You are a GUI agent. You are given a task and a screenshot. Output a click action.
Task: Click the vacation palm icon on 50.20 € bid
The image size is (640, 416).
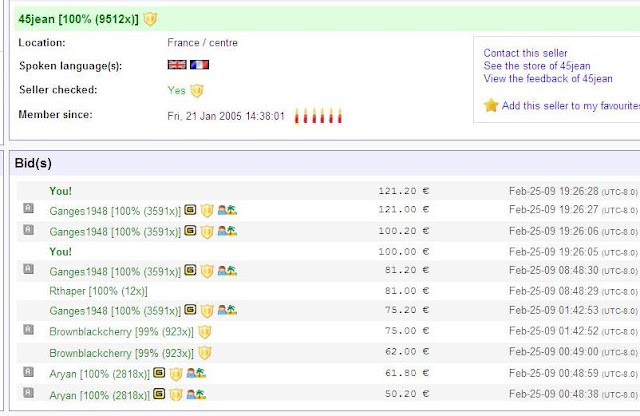point(196,394)
